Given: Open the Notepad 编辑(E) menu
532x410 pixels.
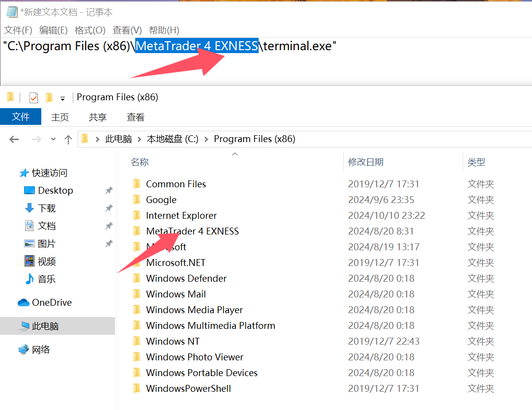Looking at the screenshot, I should (x=53, y=30).
